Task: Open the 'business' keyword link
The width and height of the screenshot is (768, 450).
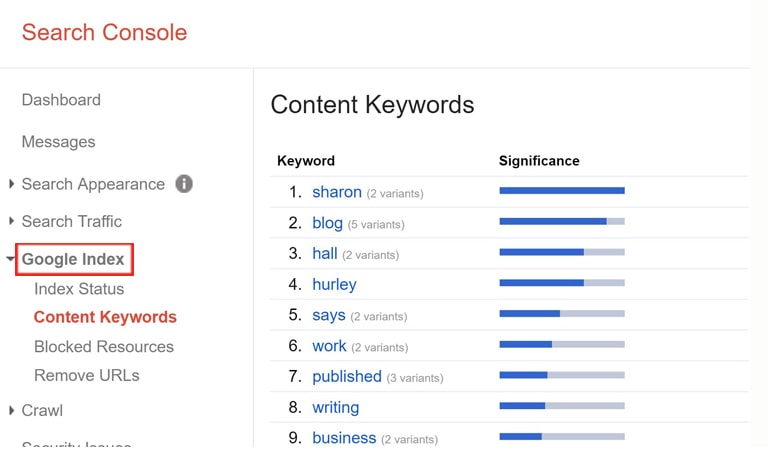Action: click(344, 438)
